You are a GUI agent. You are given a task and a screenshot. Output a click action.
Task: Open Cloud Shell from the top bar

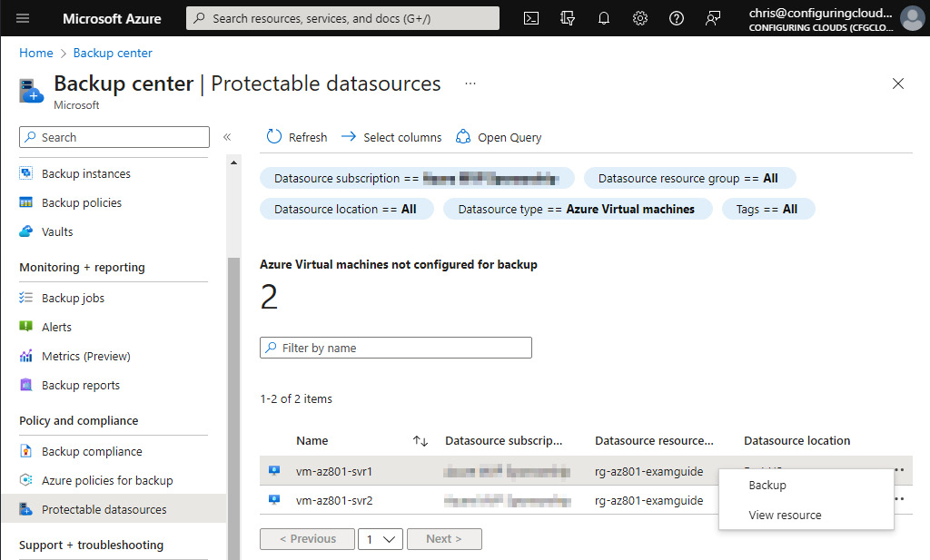(531, 18)
